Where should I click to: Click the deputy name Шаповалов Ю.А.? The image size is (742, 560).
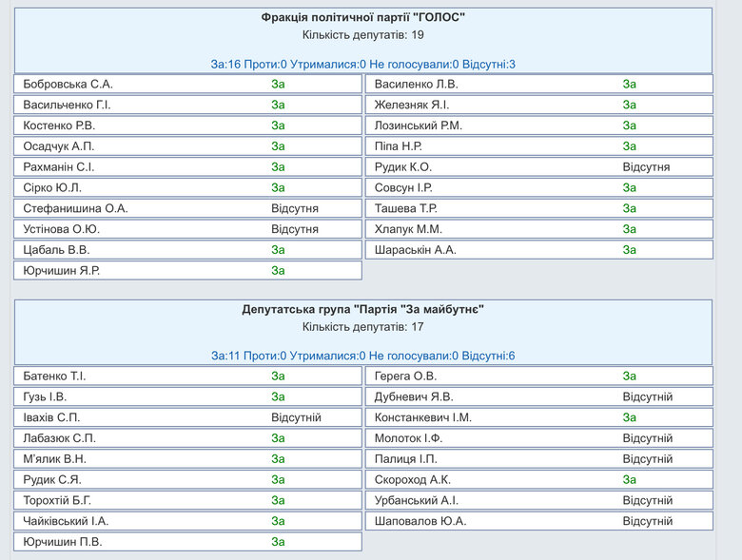[x=420, y=522]
